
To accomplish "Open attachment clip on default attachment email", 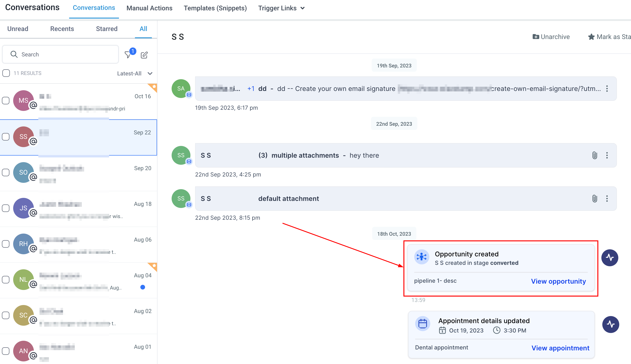I will [595, 199].
